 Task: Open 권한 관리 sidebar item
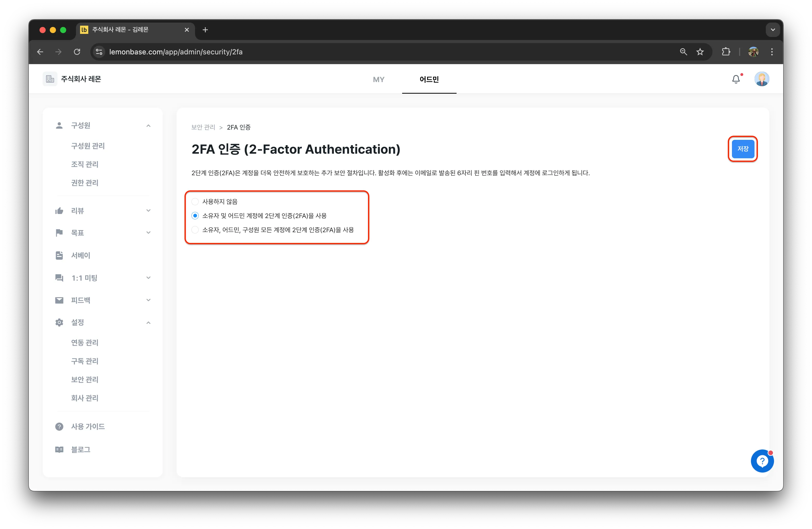pyautogui.click(x=85, y=183)
